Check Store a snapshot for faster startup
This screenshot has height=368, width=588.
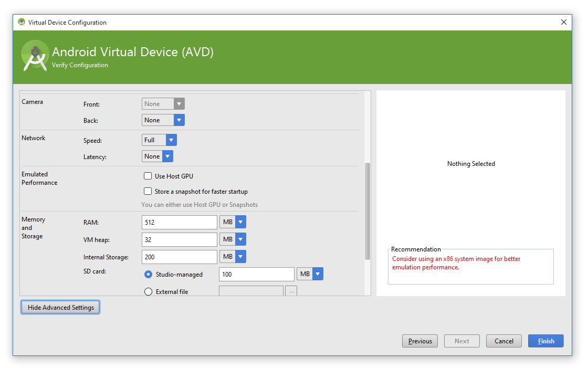[148, 191]
